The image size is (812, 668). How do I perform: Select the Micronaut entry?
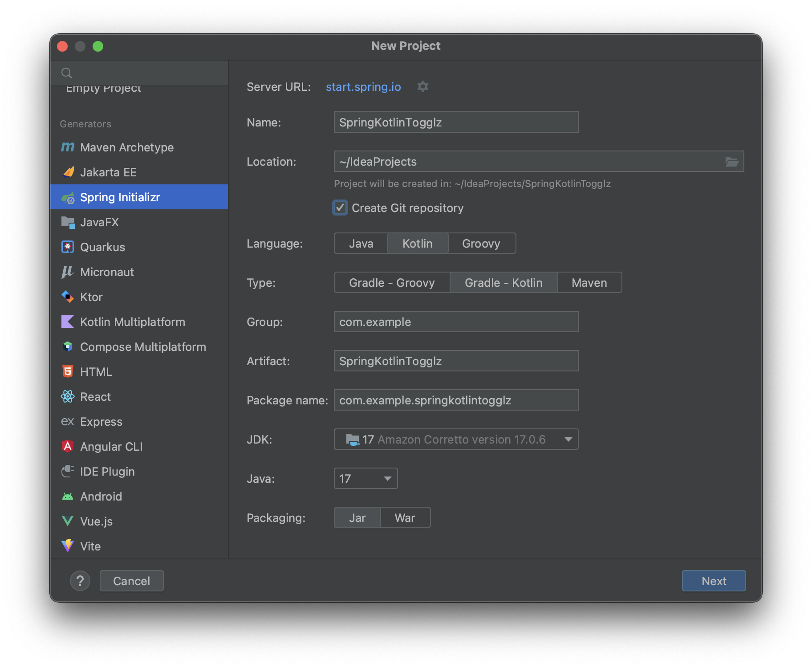tap(139, 272)
